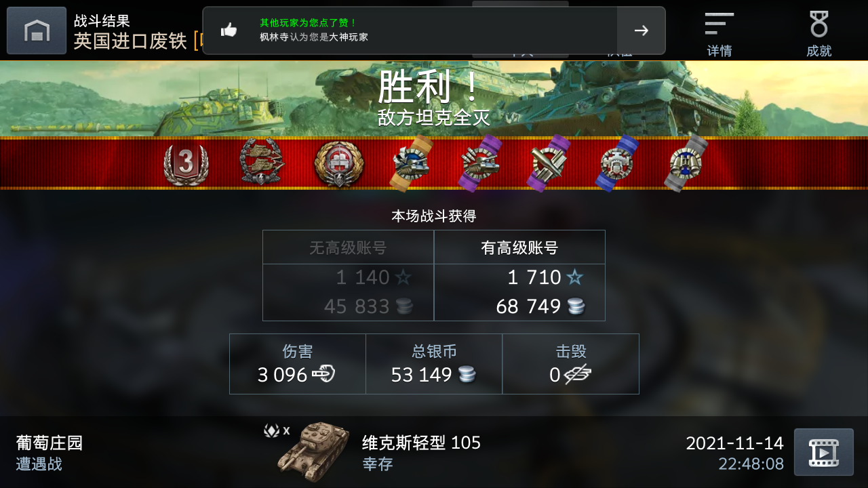This screenshot has height=488, width=868.
Task: Watch battle replay with film icon button
Action: (x=824, y=452)
